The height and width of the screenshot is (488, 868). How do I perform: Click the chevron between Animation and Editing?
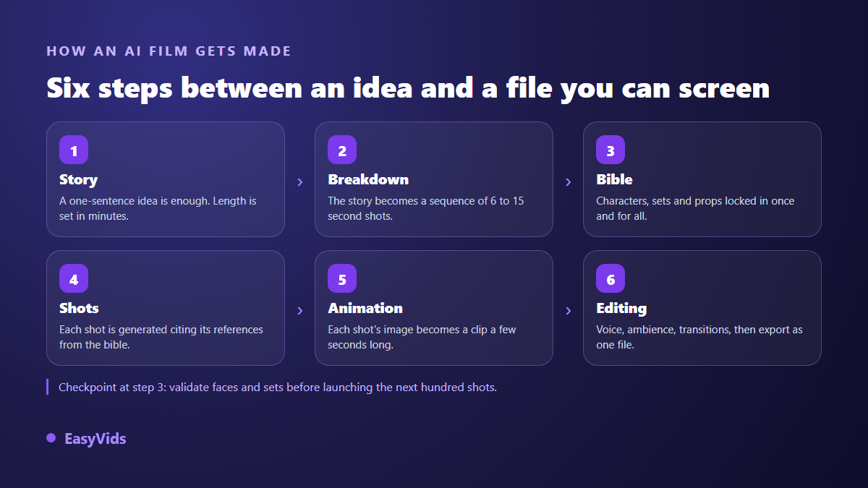coord(568,310)
